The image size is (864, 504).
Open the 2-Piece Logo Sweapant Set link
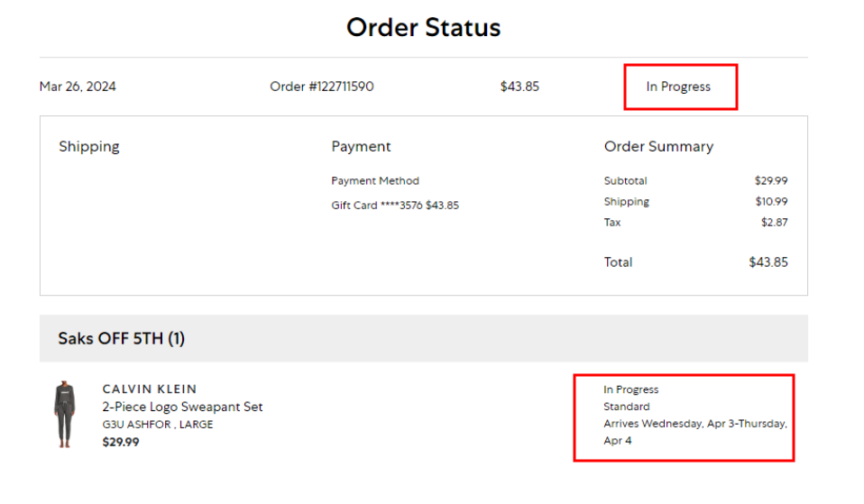(182, 407)
